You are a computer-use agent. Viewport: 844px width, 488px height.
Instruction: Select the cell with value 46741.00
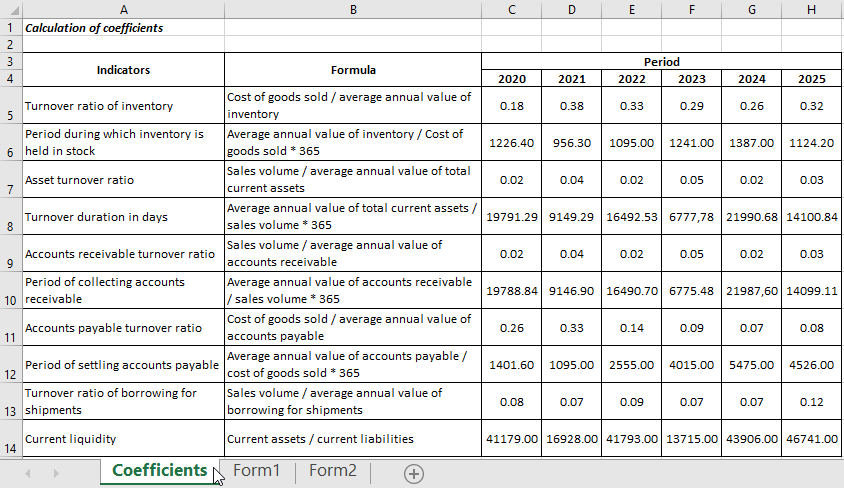coord(812,439)
